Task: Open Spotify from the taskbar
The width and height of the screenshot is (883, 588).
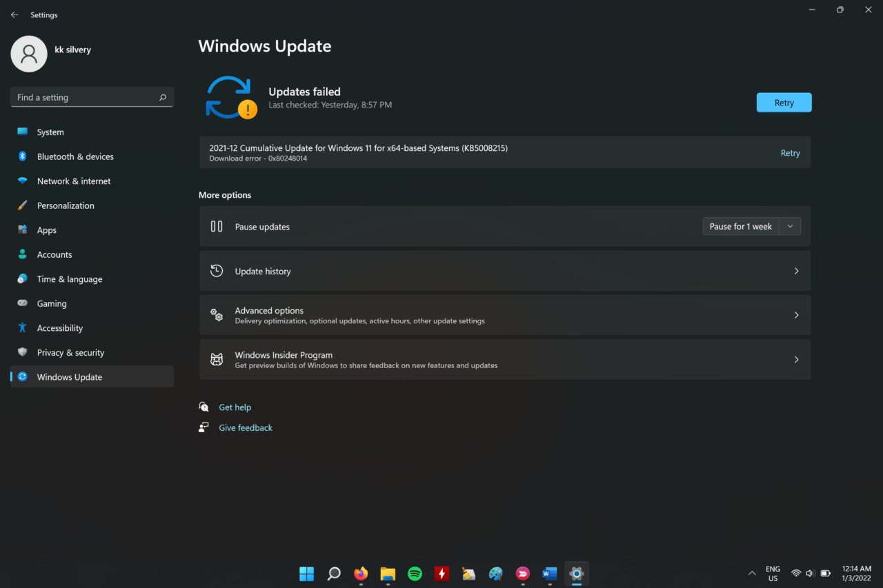Action: (415, 574)
